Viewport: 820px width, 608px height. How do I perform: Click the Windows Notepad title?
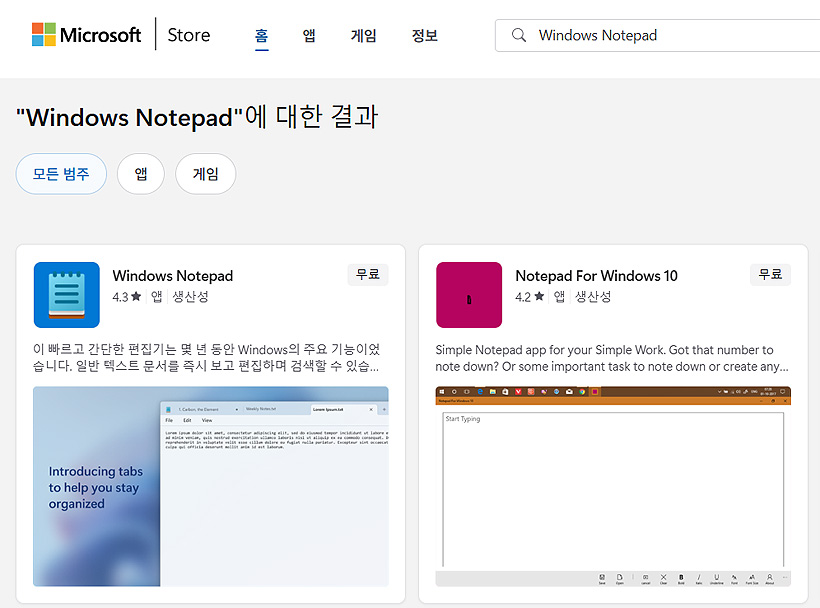[173, 276]
